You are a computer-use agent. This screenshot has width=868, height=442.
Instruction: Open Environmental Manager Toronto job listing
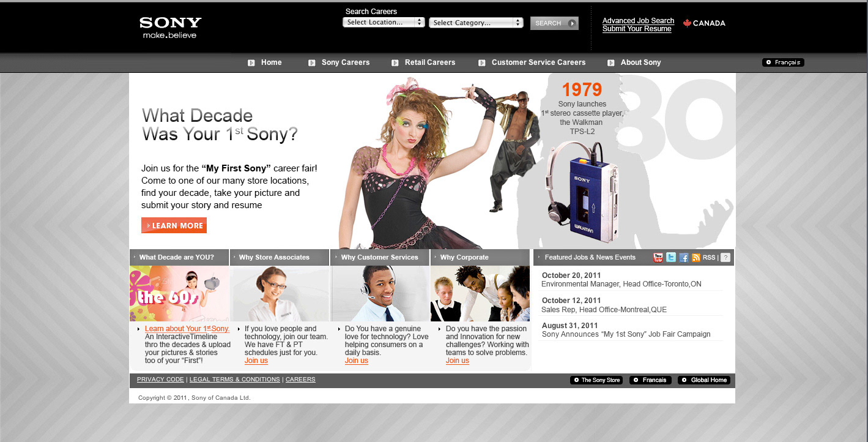click(621, 284)
